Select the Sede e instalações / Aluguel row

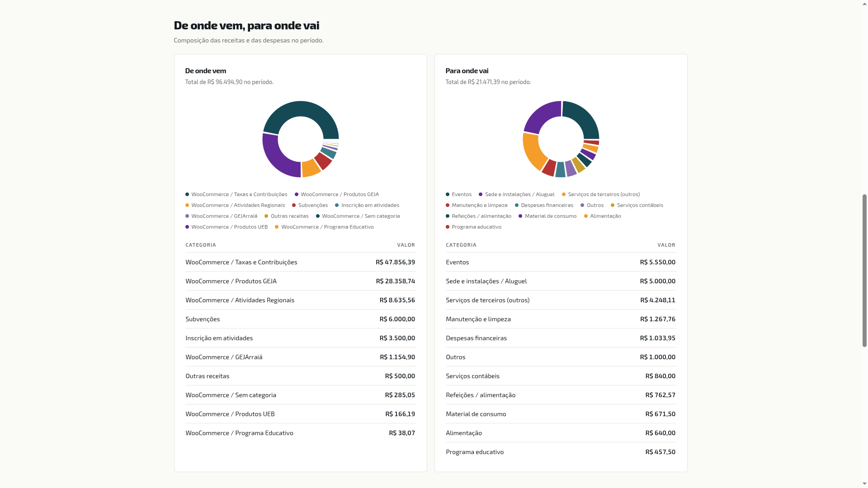(561, 281)
